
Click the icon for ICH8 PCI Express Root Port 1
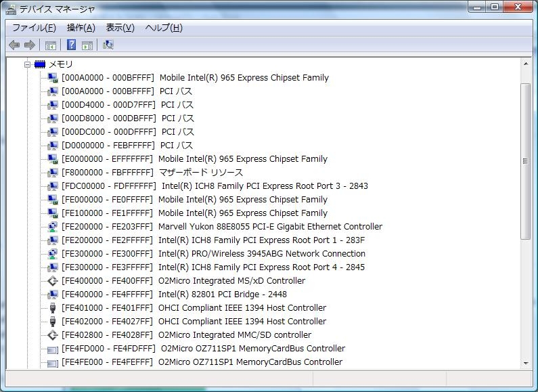(53, 240)
